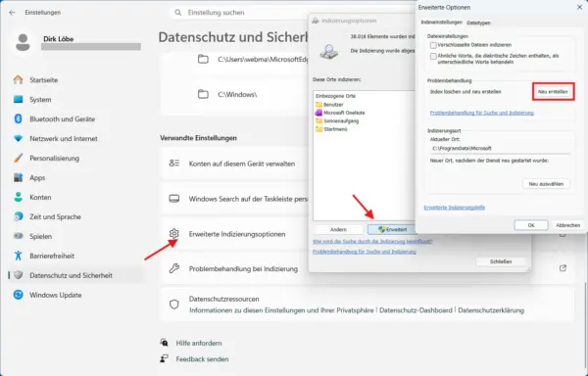Confirm with OK in Erweiterte Optionen

[x=531, y=225]
